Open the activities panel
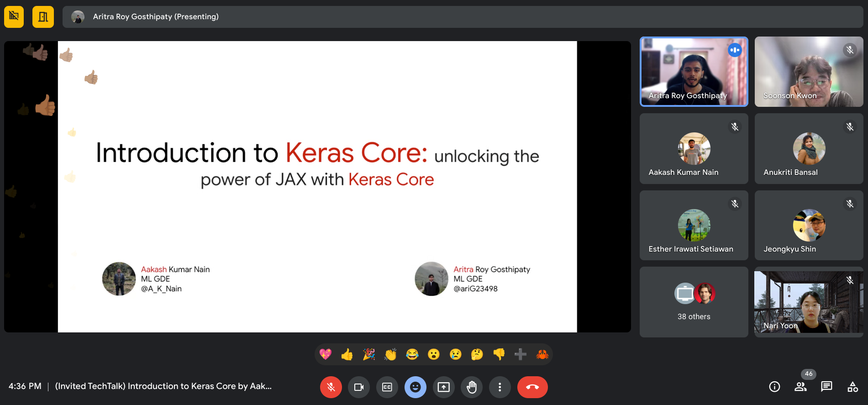This screenshot has width=868, height=405. click(x=852, y=387)
